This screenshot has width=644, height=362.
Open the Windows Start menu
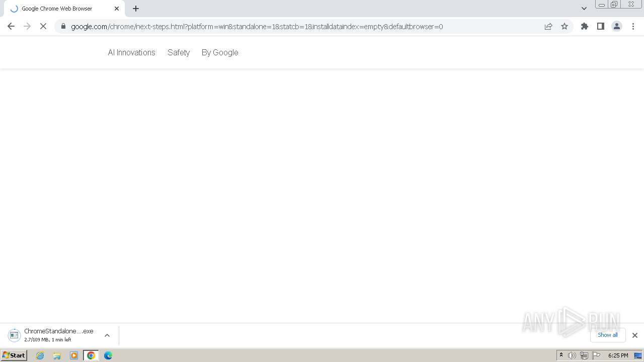click(14, 355)
